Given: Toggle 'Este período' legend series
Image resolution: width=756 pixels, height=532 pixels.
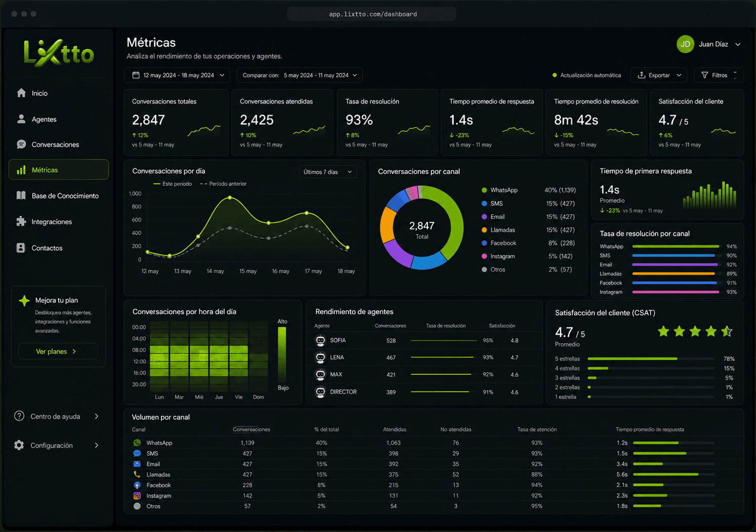Looking at the screenshot, I should (172, 184).
